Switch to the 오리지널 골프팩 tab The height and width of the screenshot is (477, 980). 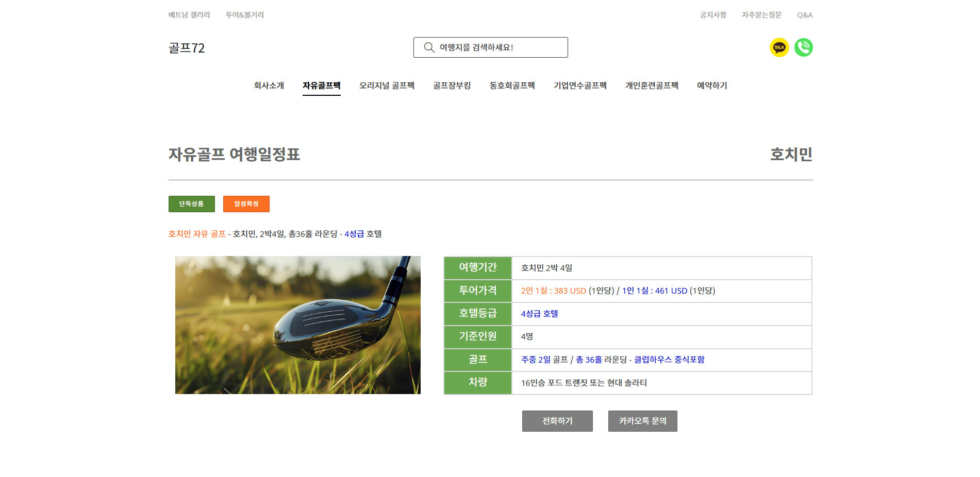(x=387, y=86)
